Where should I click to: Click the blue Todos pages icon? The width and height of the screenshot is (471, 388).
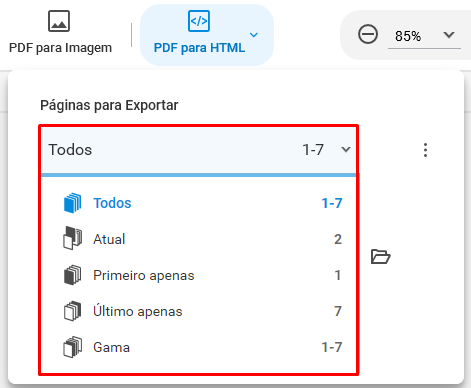pos(72,203)
